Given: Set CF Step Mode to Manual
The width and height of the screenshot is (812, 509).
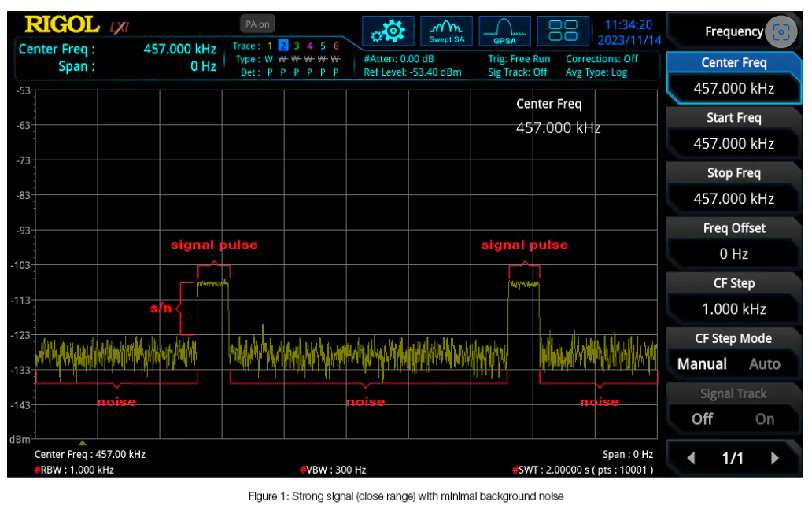Looking at the screenshot, I should point(702,364).
